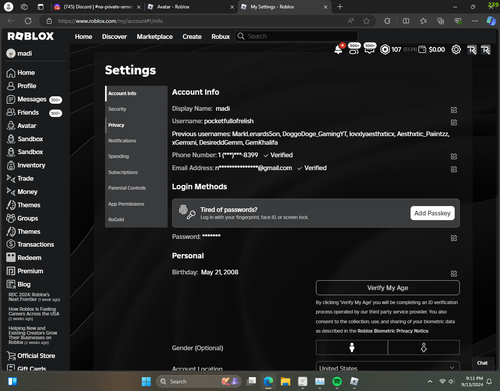Open File Explorer from the taskbar
500x391 pixels.
click(x=285, y=381)
